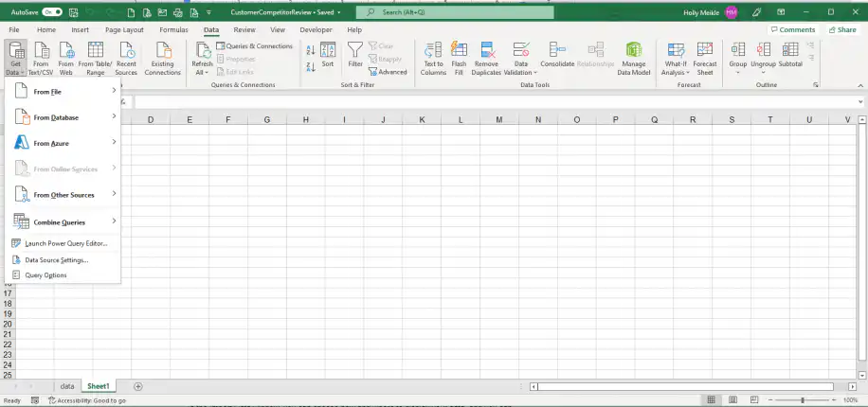Expand the Combine Queries submenu
868x407 pixels.
click(x=63, y=221)
